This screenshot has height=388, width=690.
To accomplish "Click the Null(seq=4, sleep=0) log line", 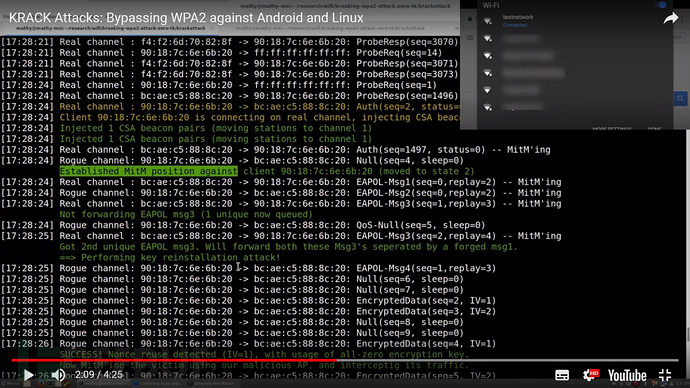I will click(x=232, y=161).
